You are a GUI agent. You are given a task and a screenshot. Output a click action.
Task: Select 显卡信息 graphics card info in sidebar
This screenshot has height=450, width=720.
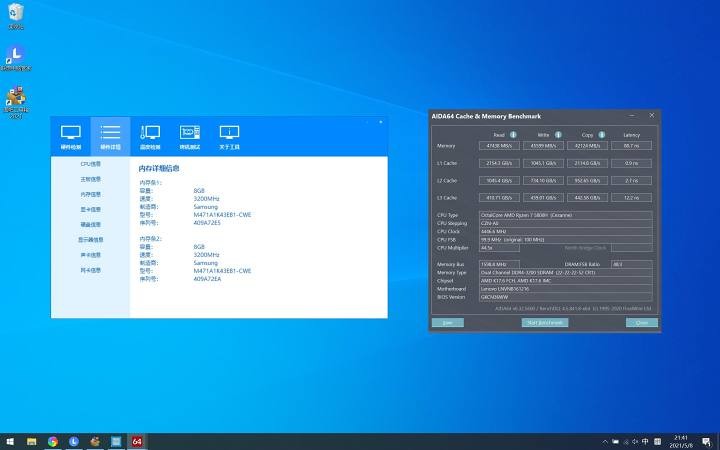[90, 209]
